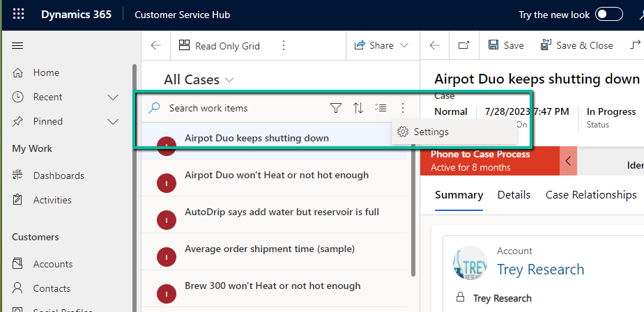Choose Settings from the popup menu
The width and height of the screenshot is (644, 312).
pyautogui.click(x=454, y=132)
